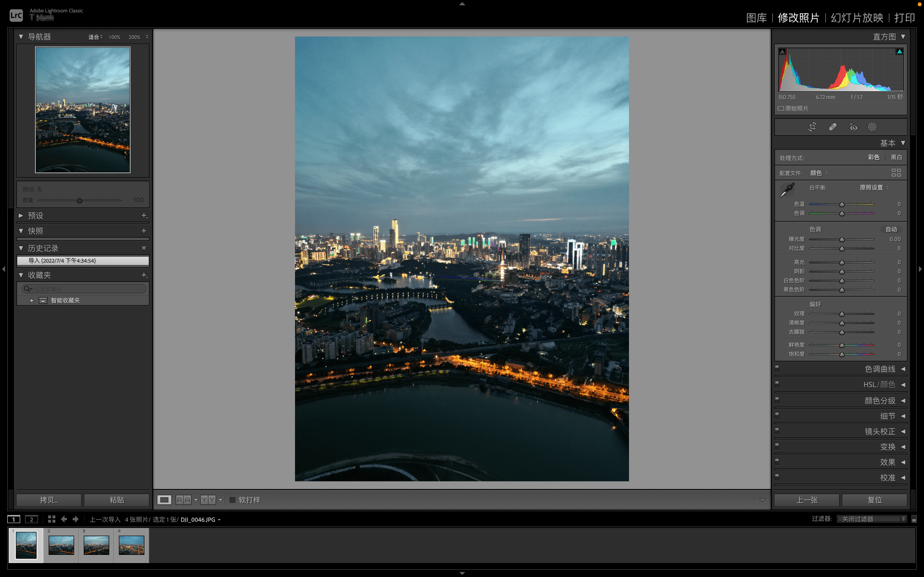Click the 复位 reset button
The height and width of the screenshot is (577, 924).
874,500
